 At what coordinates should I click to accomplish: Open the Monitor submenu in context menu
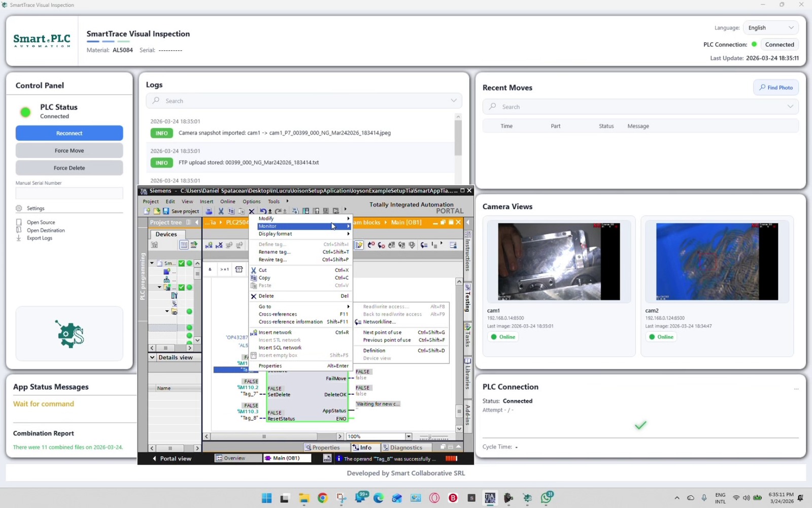point(304,226)
